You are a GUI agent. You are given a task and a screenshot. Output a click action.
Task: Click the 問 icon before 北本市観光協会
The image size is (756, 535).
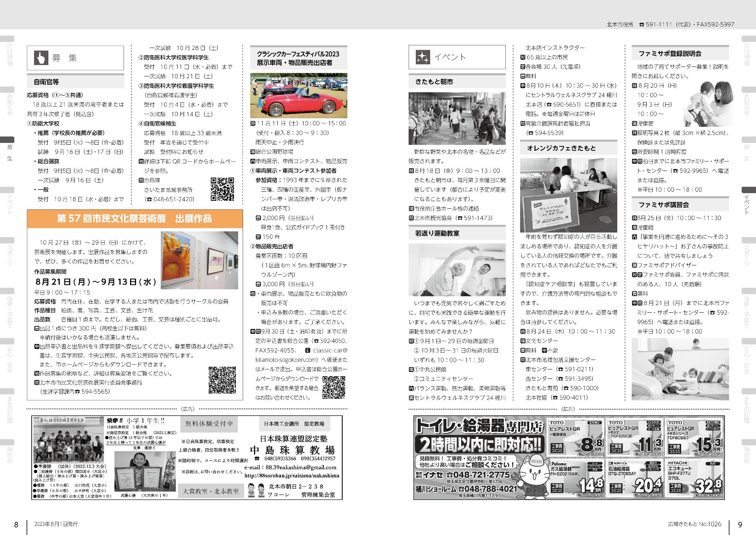411,218
